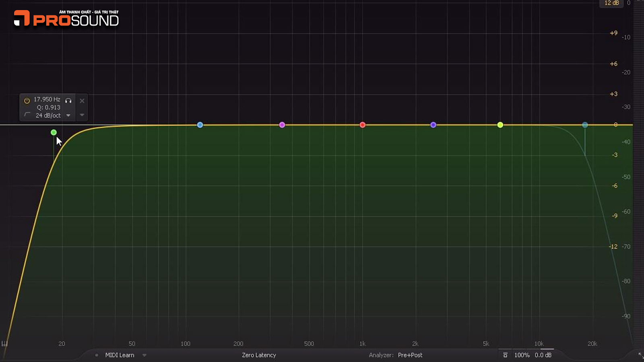
Task: Select the magenta EQ band node
Action: point(282,125)
